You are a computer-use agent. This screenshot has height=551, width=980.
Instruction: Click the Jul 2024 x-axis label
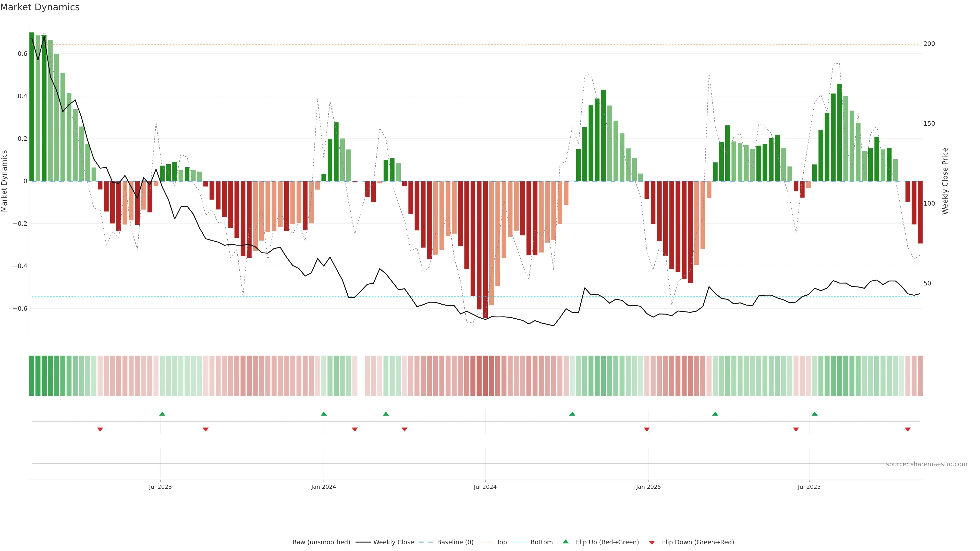(485, 487)
